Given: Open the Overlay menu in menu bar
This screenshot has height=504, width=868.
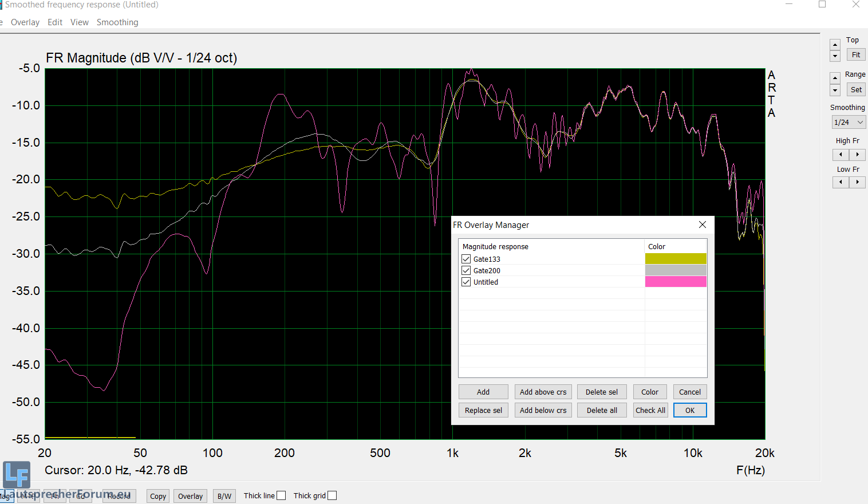Looking at the screenshot, I should [25, 22].
